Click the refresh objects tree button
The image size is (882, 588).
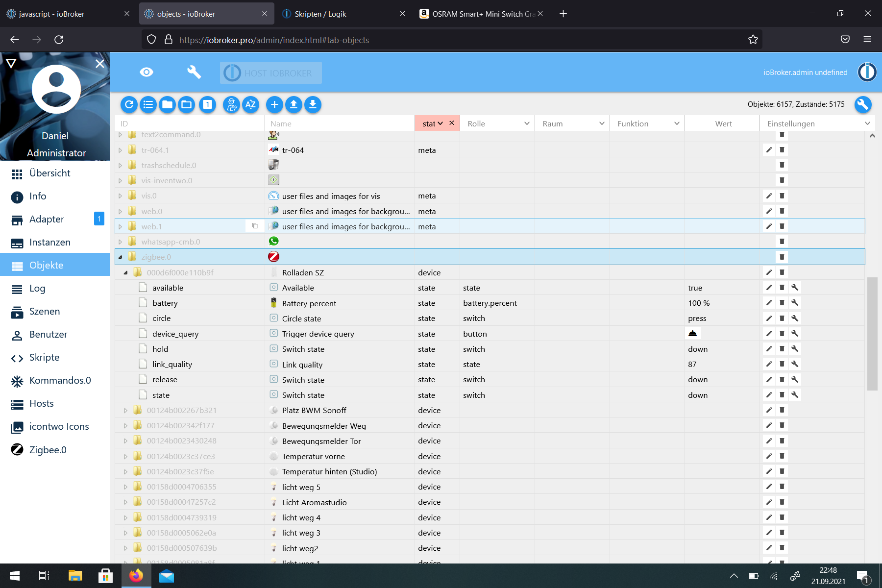[129, 104]
